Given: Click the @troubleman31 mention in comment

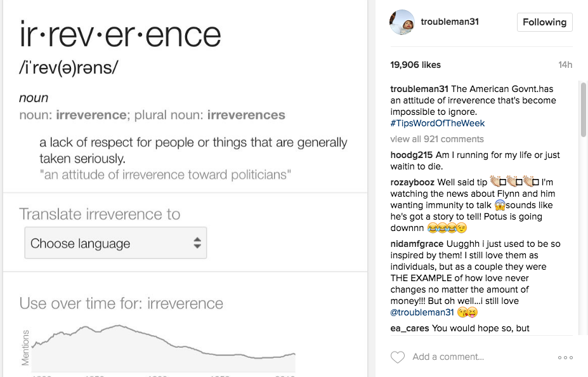Looking at the screenshot, I should click(x=421, y=312).
